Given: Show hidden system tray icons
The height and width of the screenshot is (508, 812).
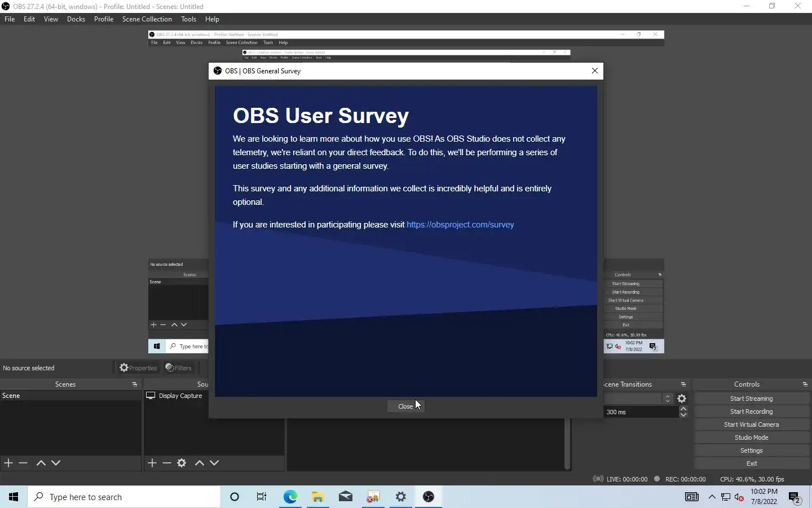Looking at the screenshot, I should coord(712,497).
